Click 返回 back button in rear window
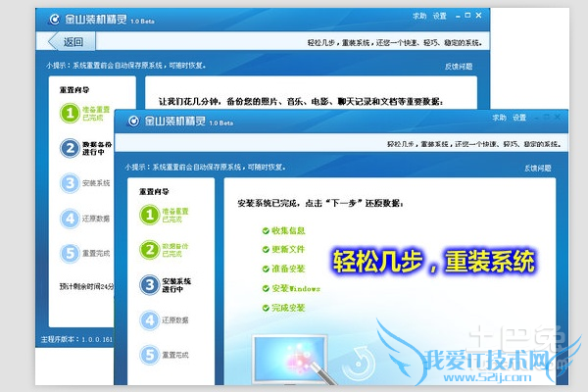This screenshot has width=588, height=392. [x=72, y=41]
